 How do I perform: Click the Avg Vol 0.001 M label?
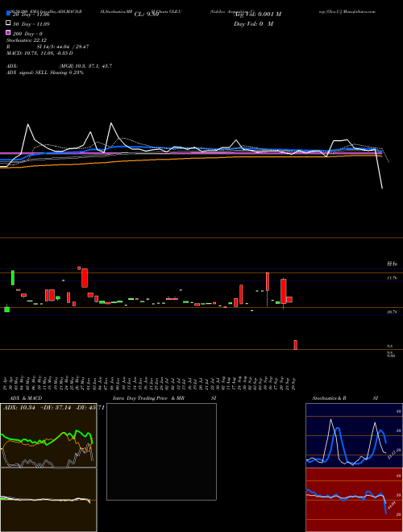tap(257, 15)
